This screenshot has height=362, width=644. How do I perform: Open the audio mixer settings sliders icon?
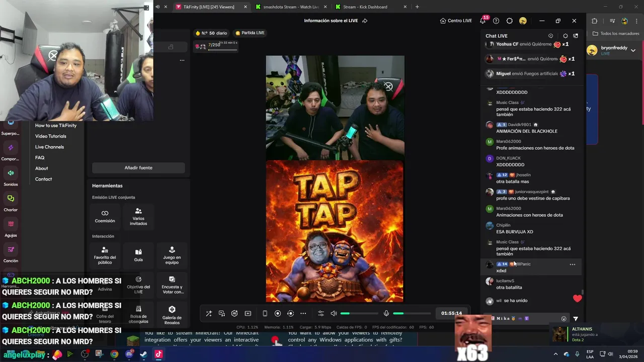[321, 313]
